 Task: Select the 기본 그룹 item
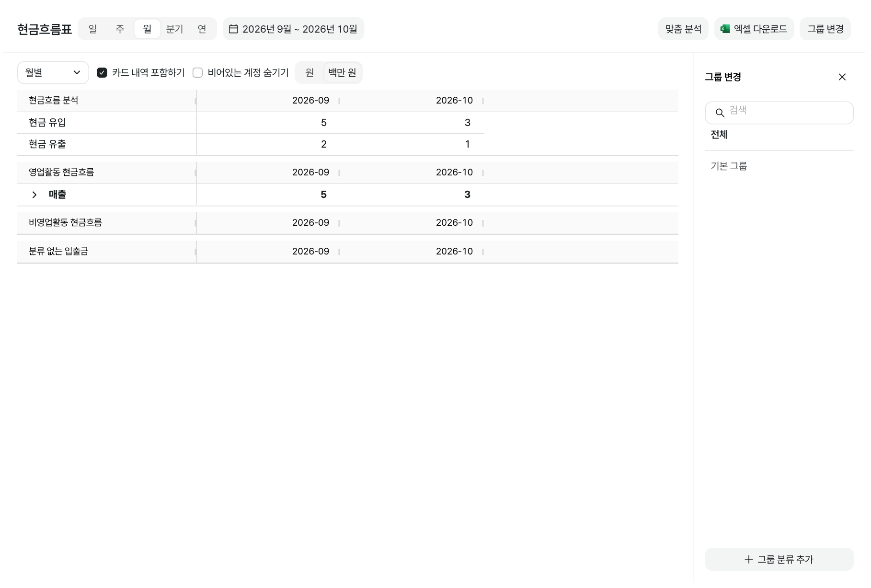729,166
